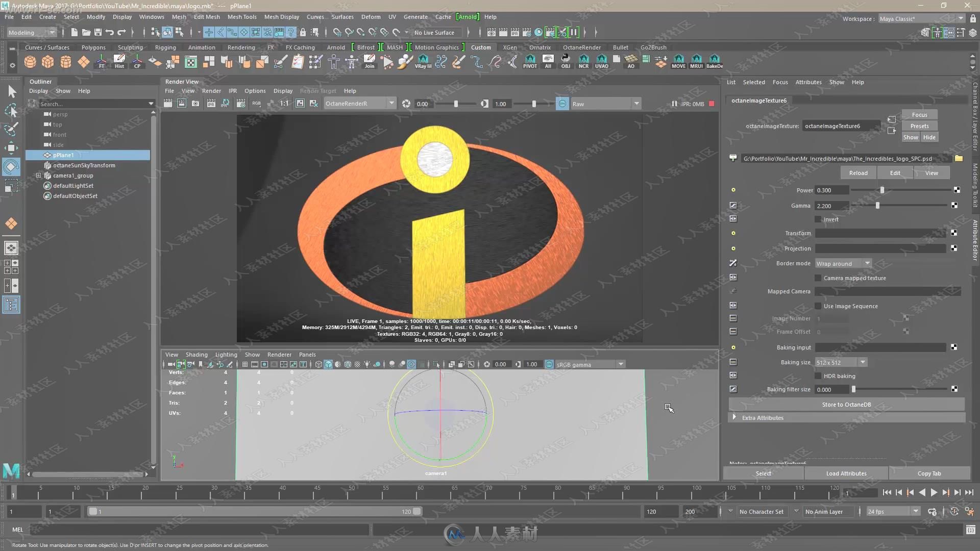Activate the Paint selection tool
The width and height of the screenshot is (980, 551).
[x=11, y=129]
